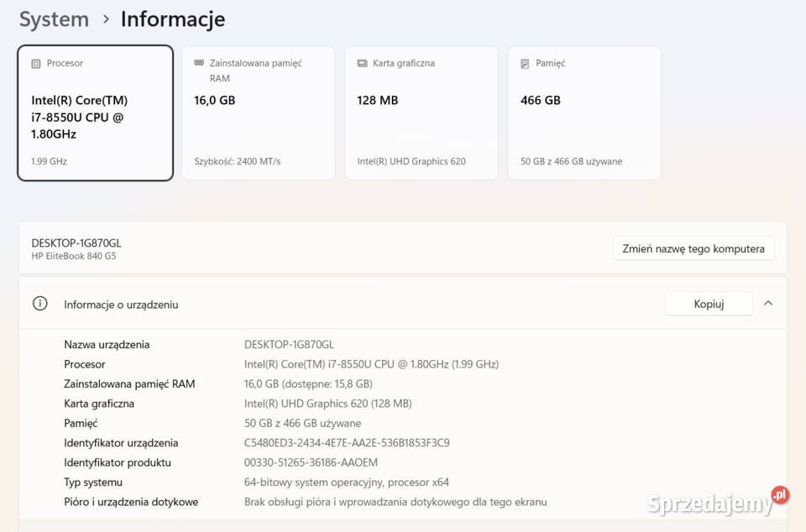806x532 pixels.
Task: Click Zmień nazwę tego komputera button
Action: pyautogui.click(x=693, y=248)
